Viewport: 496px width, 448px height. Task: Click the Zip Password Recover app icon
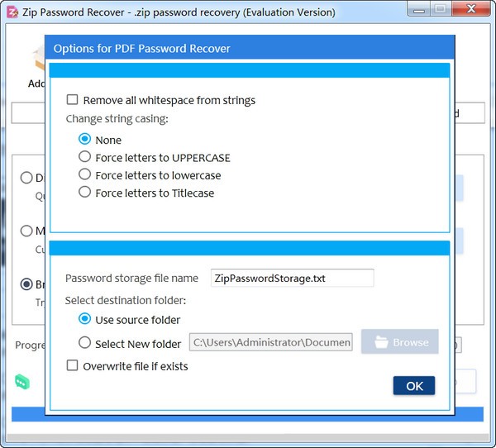12,12
